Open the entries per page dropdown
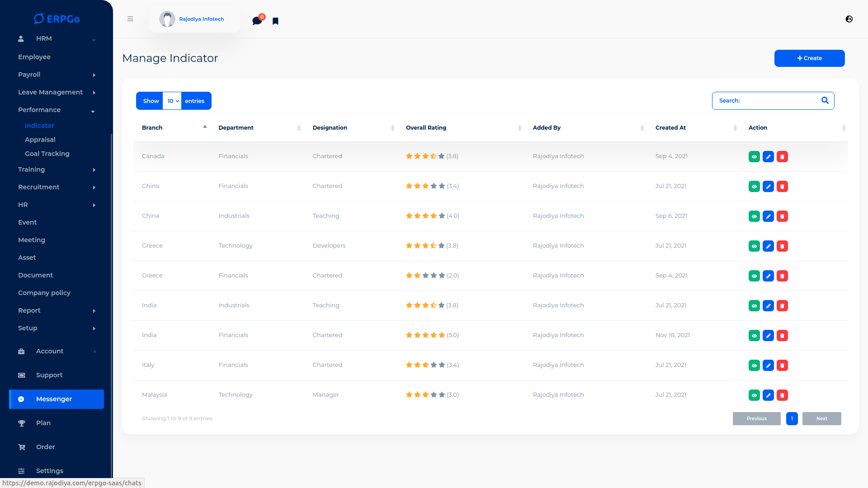 pyautogui.click(x=173, y=101)
